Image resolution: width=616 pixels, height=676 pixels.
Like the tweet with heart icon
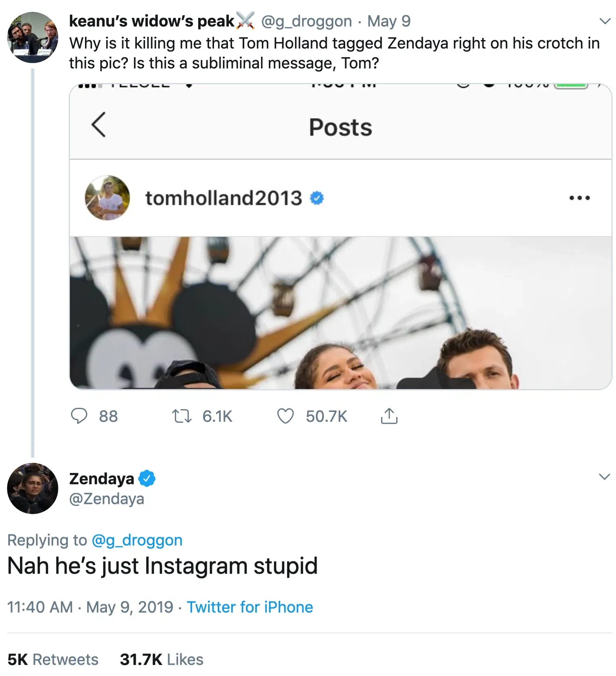click(x=285, y=416)
